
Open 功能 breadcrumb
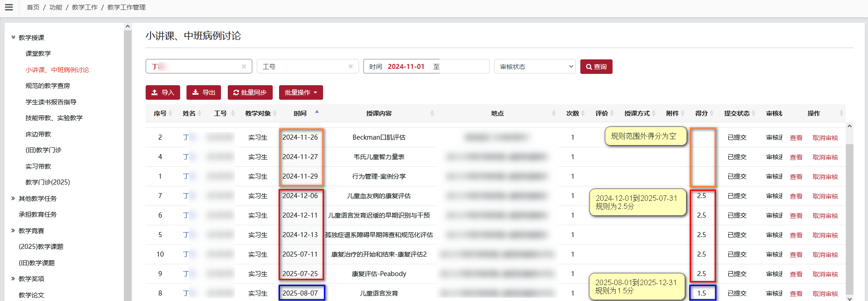56,7
